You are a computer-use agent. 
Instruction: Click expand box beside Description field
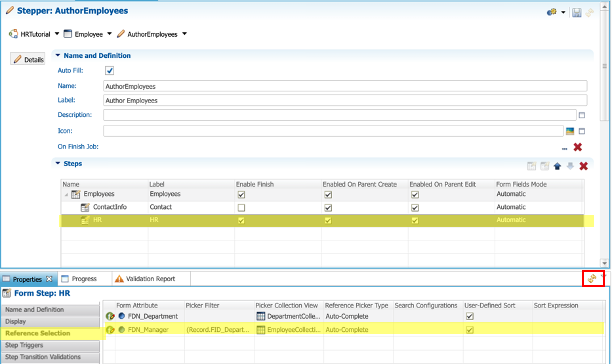(582, 115)
